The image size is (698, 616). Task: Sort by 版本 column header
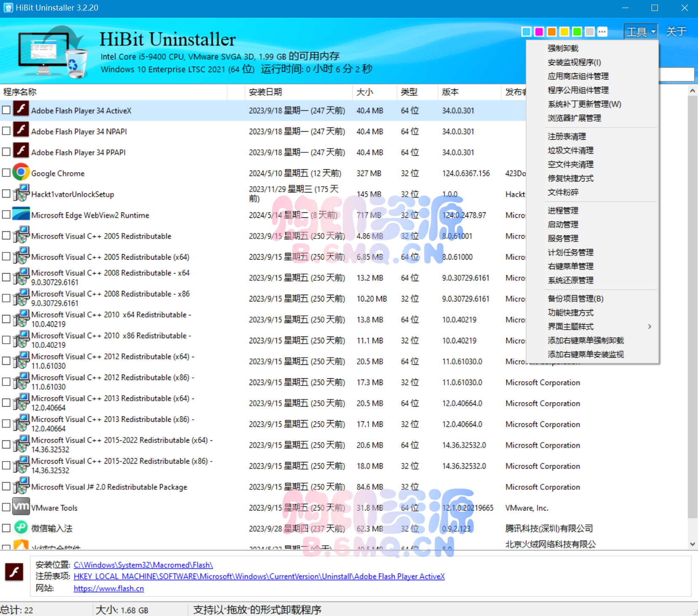[470, 92]
